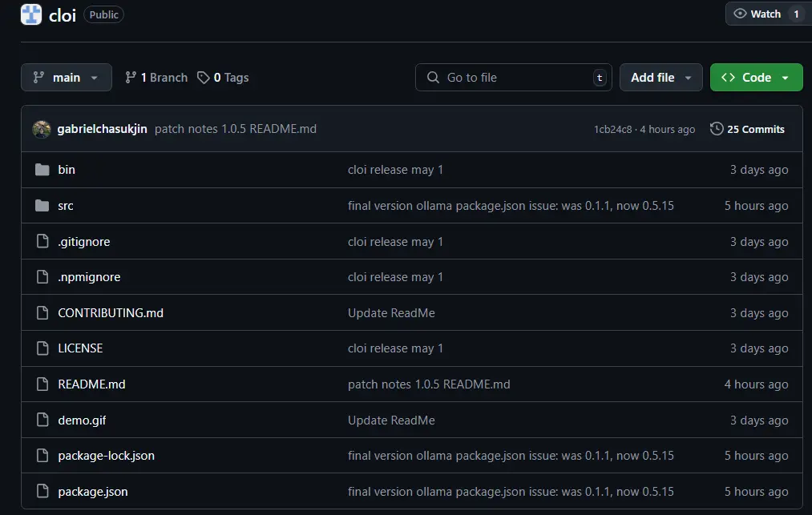Open the main branch dropdown
Viewport: 812px width, 515px height.
[67, 78]
